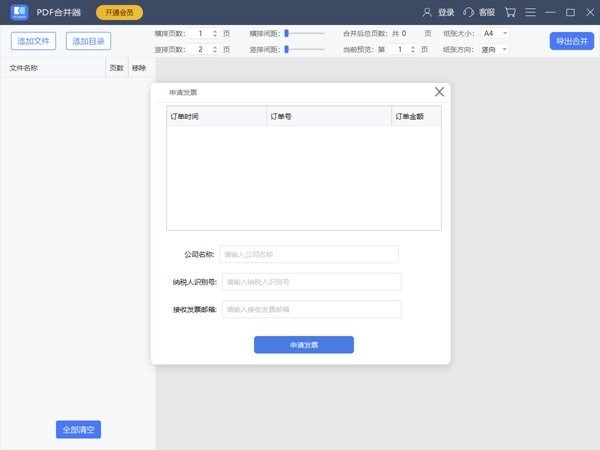Click the 当前预览 page spinner arrows
Screen dimensions: 600x450
412,49
